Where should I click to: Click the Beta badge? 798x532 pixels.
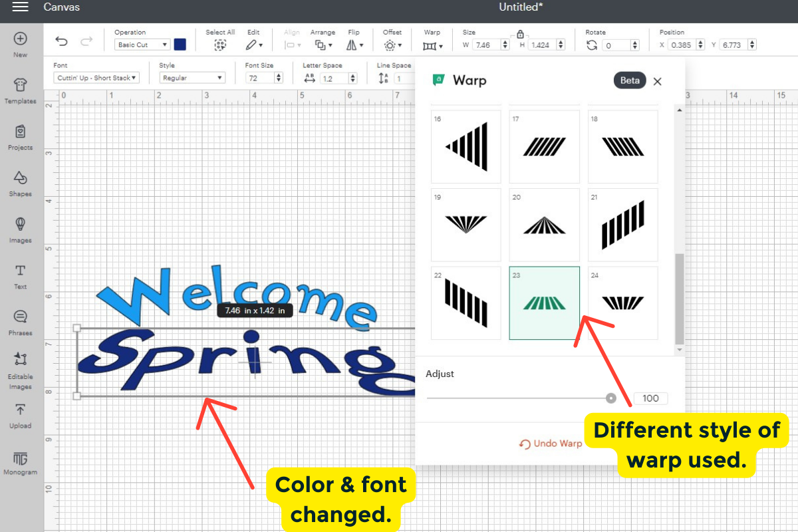click(x=630, y=80)
